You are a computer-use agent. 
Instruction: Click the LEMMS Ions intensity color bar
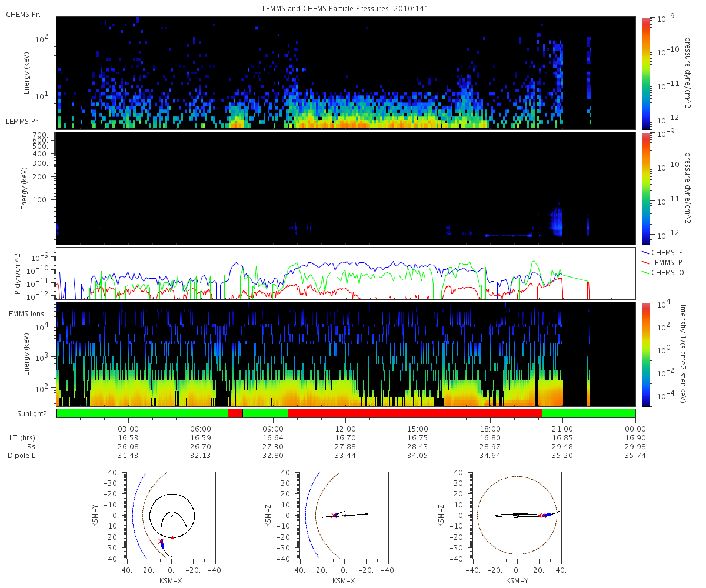point(647,354)
